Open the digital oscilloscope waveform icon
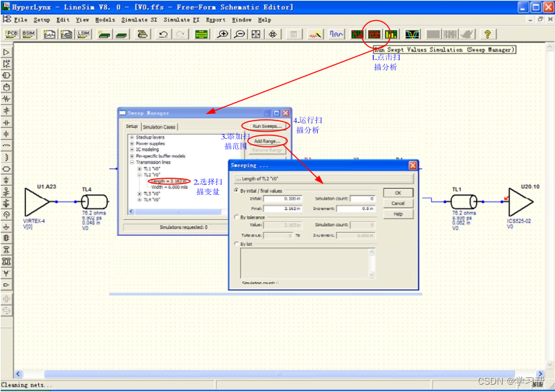 coord(336,34)
